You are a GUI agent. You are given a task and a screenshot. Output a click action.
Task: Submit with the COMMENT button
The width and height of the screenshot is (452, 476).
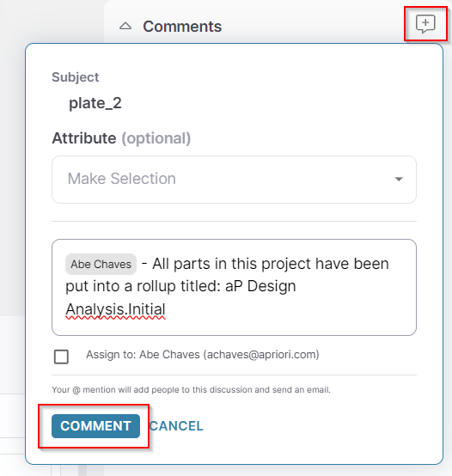(95, 426)
